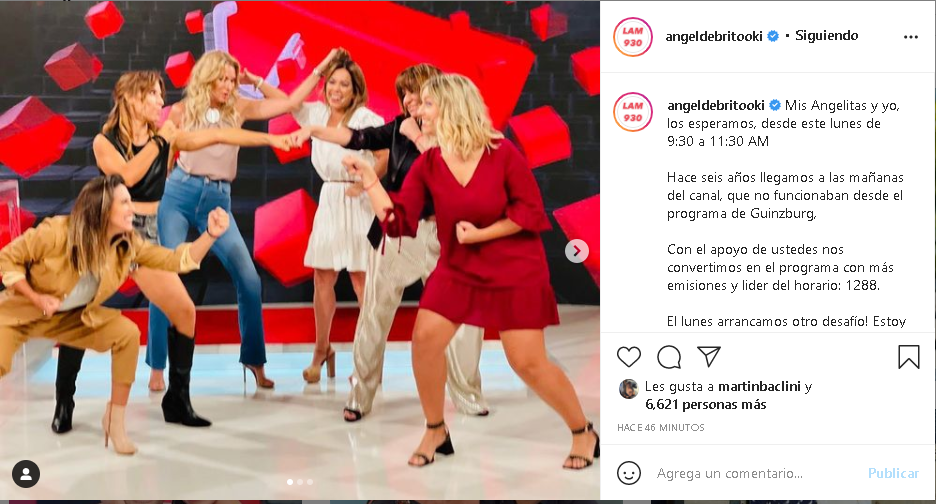Click the Publicar button
The width and height of the screenshot is (936, 504).
pyautogui.click(x=893, y=473)
